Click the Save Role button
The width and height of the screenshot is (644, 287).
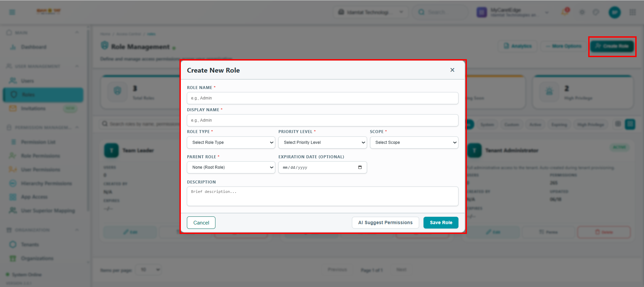click(x=441, y=222)
